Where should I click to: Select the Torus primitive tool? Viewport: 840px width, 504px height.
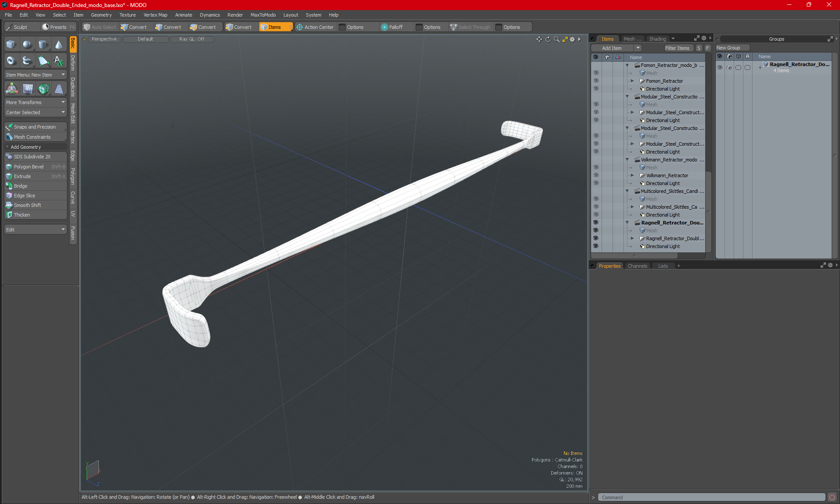pyautogui.click(x=11, y=61)
